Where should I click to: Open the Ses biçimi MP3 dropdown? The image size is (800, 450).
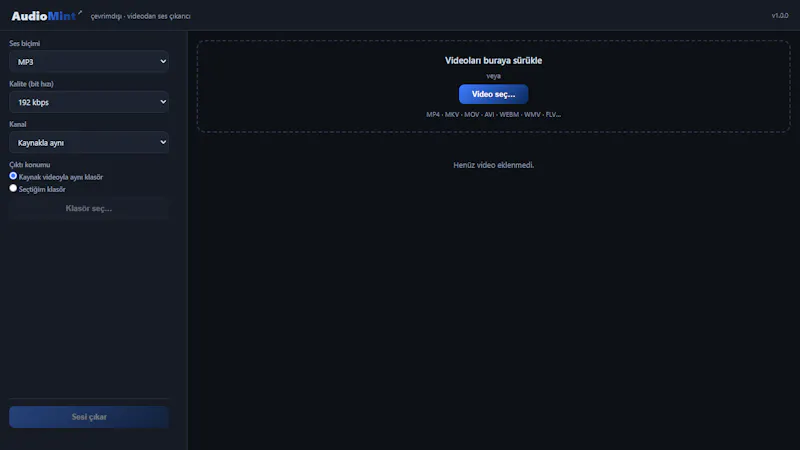(89, 61)
